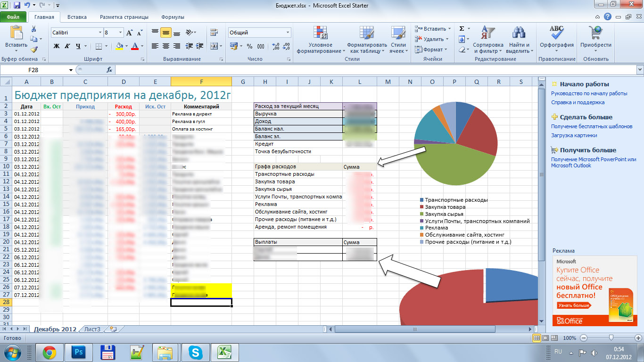Switch to the Разметка страницы tab

pyautogui.click(x=124, y=17)
